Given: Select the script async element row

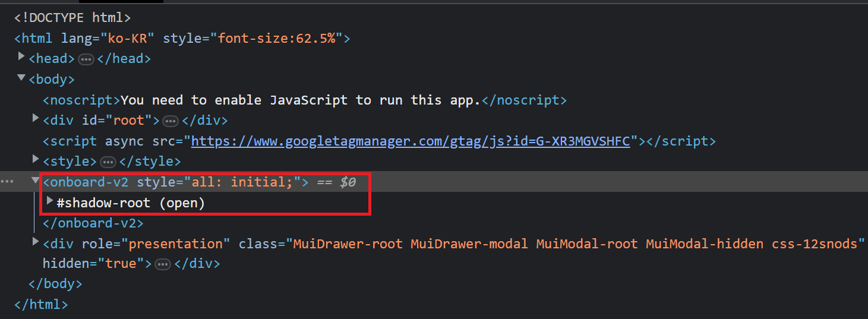Looking at the screenshot, I should point(379,141).
